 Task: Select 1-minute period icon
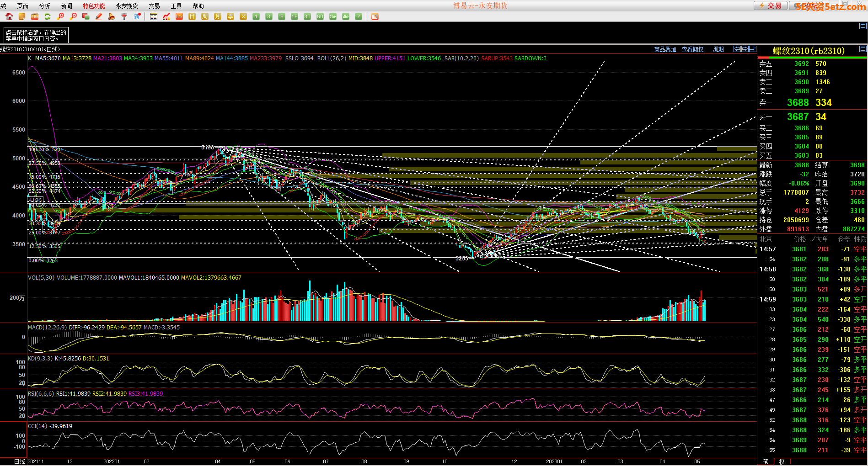pos(256,16)
